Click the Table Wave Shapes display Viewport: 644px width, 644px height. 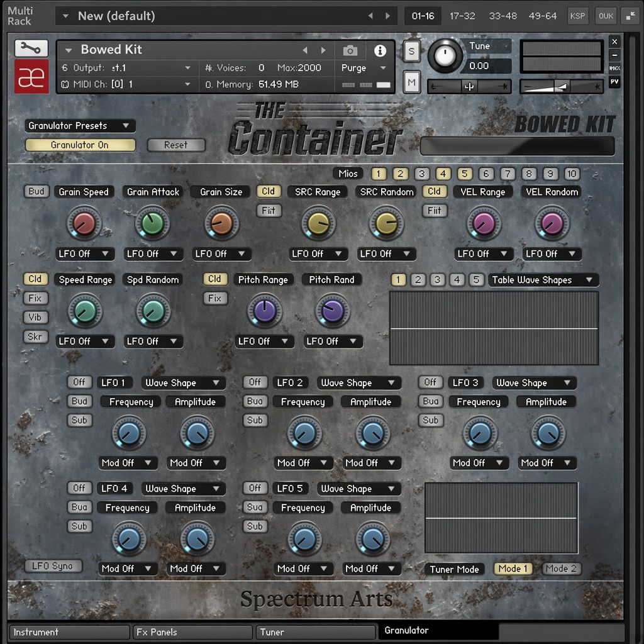click(x=494, y=328)
